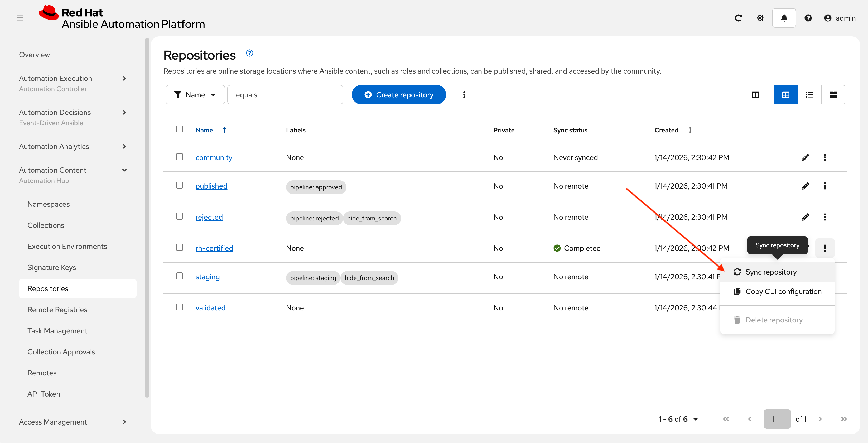Open the help question mark in the header
The height and width of the screenshot is (443, 868).
point(808,18)
